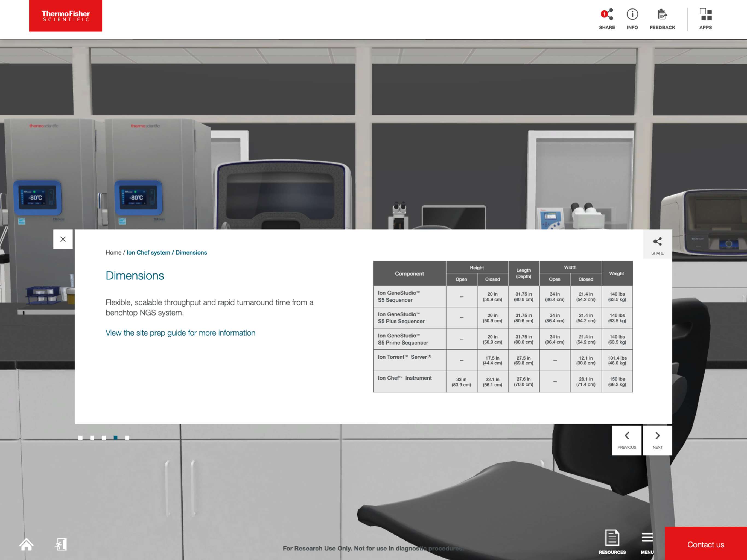Click the Home icon at bottom left
This screenshot has width=747, height=560.
tap(26, 544)
